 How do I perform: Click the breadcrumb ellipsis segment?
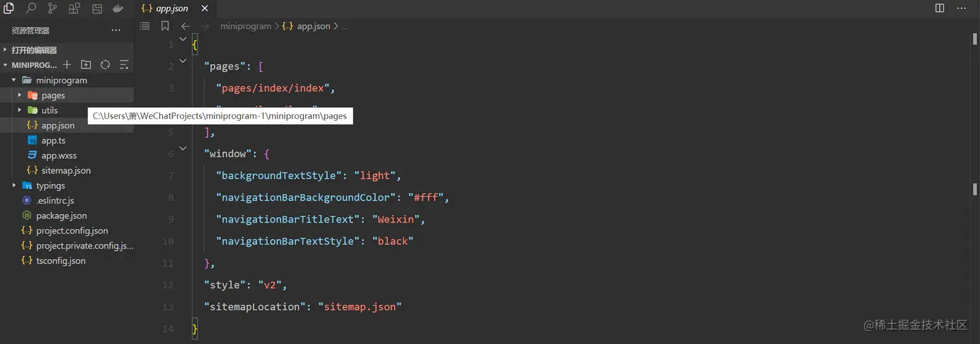(x=344, y=26)
